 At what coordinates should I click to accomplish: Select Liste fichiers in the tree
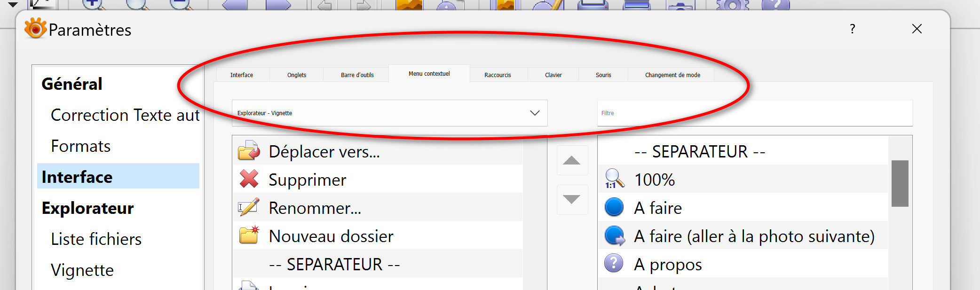pos(96,239)
